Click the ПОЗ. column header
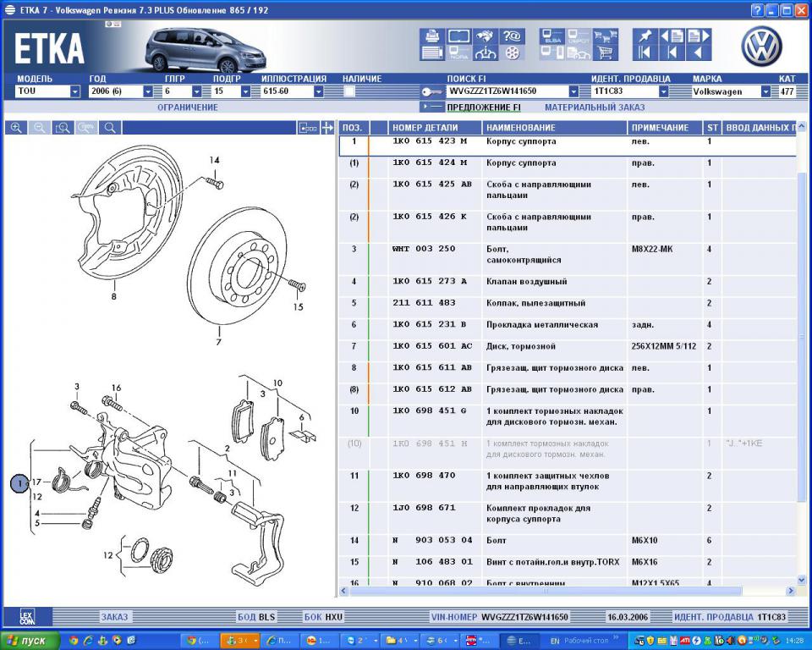Viewport: 812px width, 650px height. 352,128
